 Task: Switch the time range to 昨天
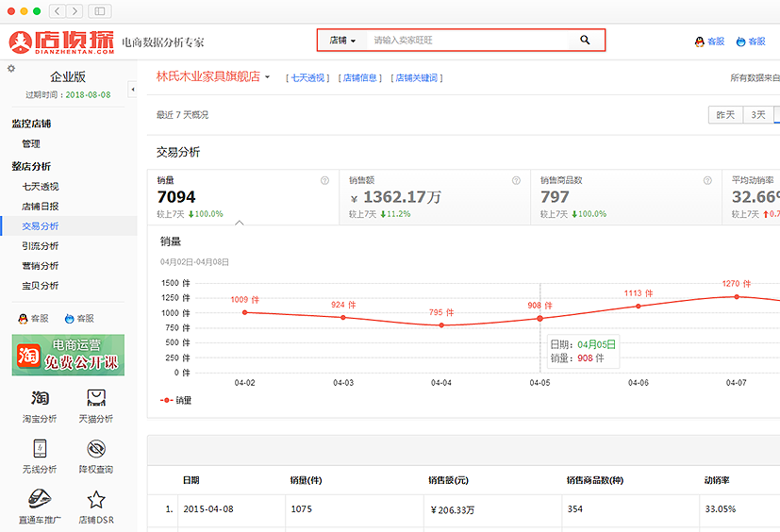pyautogui.click(x=725, y=115)
